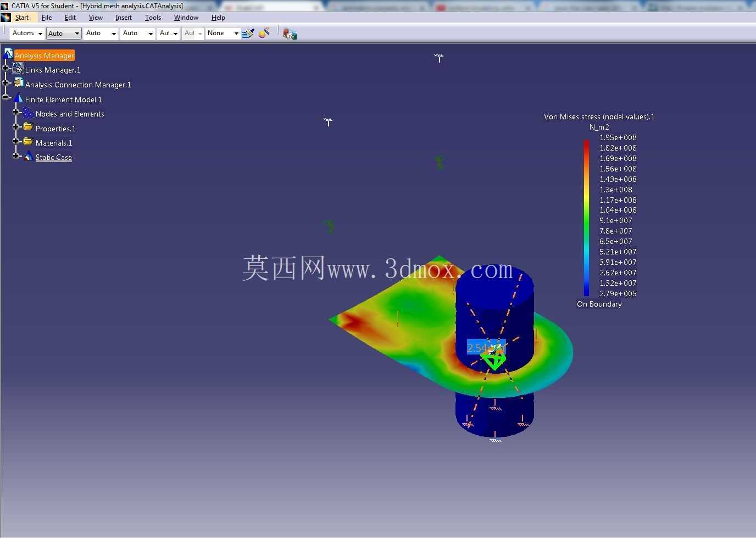This screenshot has width=756, height=538.
Task: Open the Start menu
Action: tap(22, 18)
